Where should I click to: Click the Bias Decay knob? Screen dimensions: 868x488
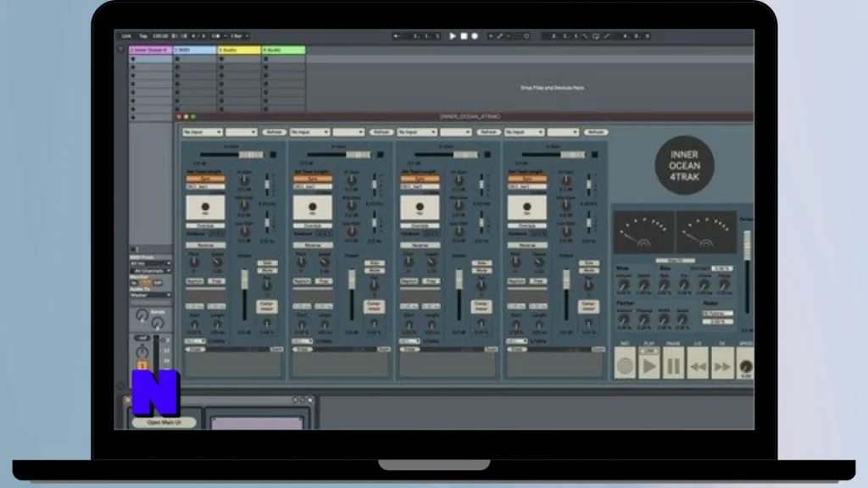[x=724, y=286]
